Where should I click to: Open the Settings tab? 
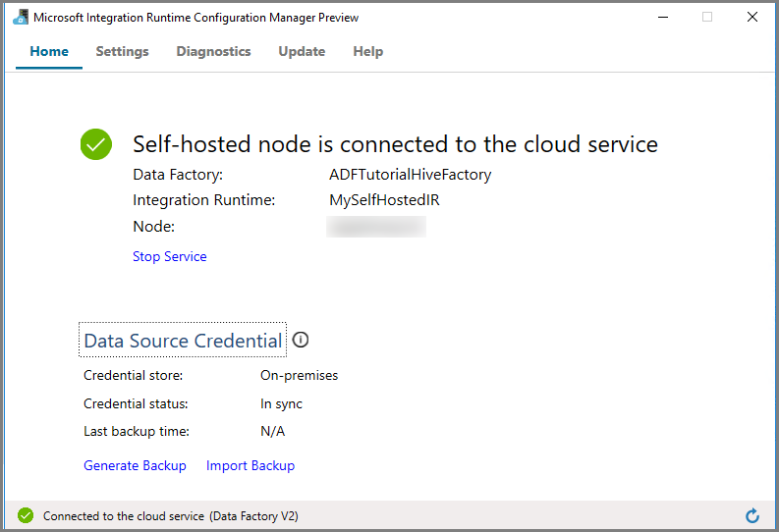[x=122, y=52]
